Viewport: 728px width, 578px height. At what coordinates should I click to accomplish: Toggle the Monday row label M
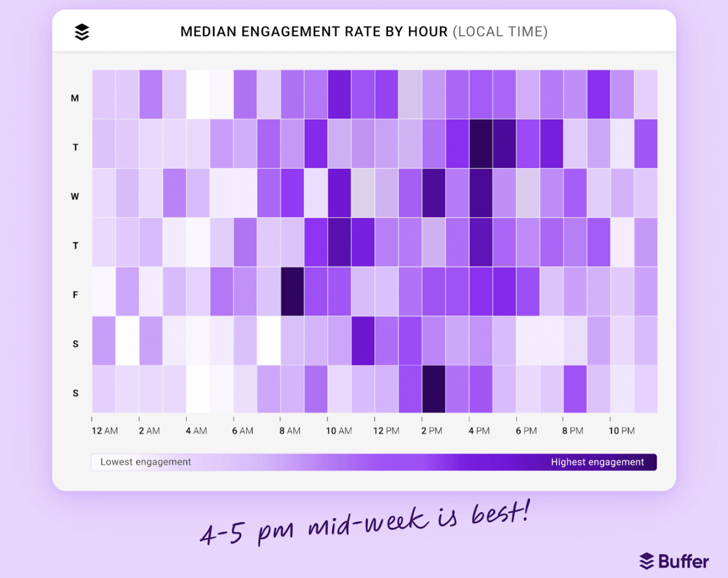pyautogui.click(x=75, y=98)
